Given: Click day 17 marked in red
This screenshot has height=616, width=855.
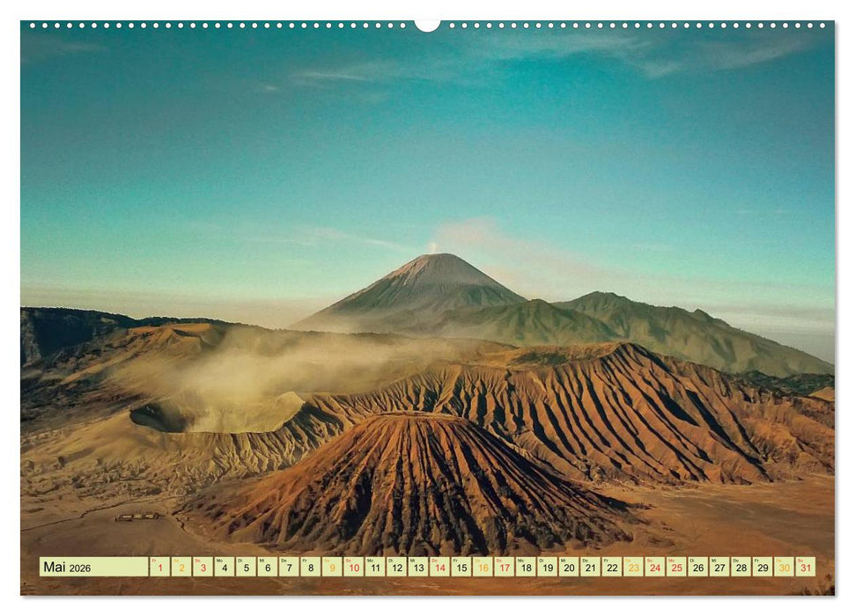Looking at the screenshot, I should coord(504,567).
